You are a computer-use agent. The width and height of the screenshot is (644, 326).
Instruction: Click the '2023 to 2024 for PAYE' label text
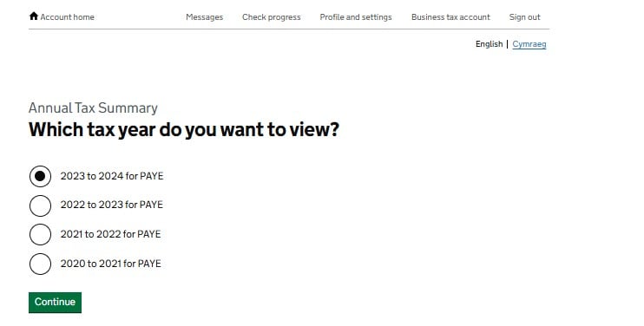tap(112, 176)
